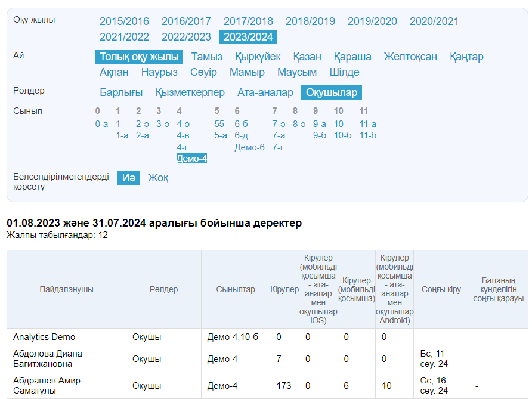Sort by the Кірулер column header
Screen dimensions: 532x399
[284, 289]
